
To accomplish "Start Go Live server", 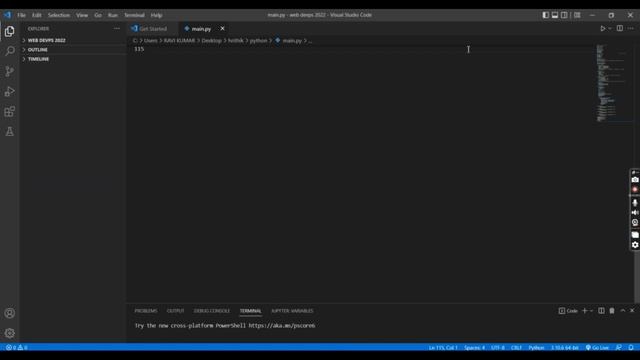I will [x=597, y=347].
